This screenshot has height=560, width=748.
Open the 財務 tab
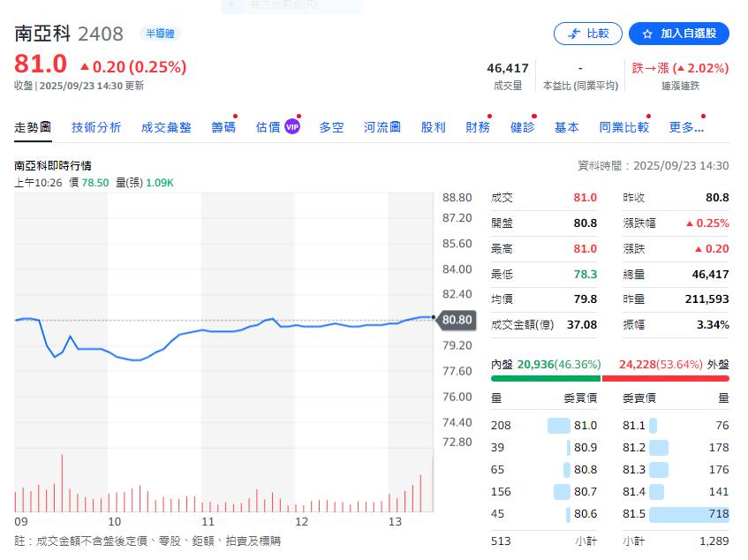click(478, 127)
